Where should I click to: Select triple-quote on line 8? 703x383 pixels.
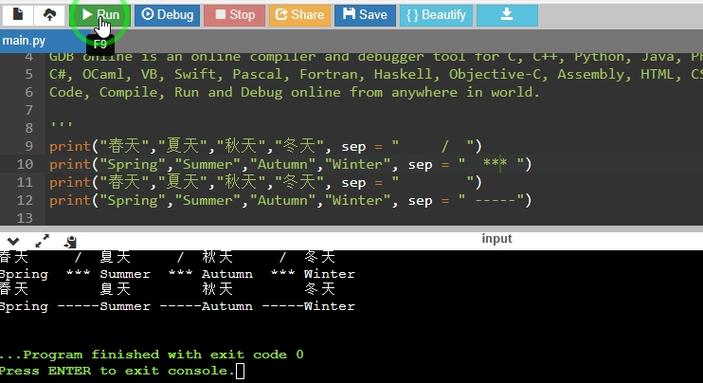point(61,125)
